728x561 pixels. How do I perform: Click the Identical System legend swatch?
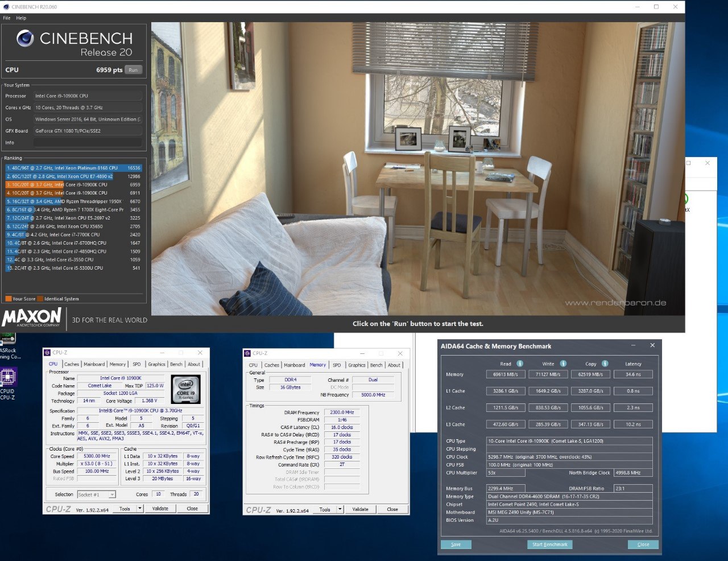pos(40,299)
